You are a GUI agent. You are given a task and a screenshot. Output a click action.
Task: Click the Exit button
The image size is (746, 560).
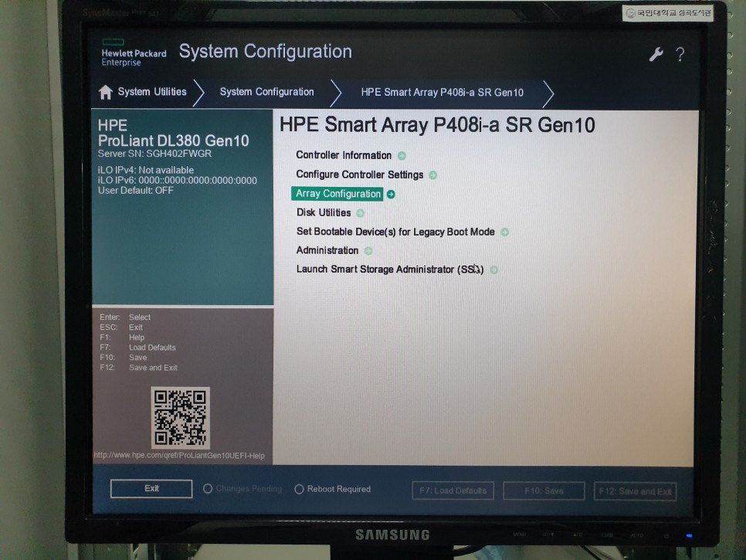pos(151,488)
